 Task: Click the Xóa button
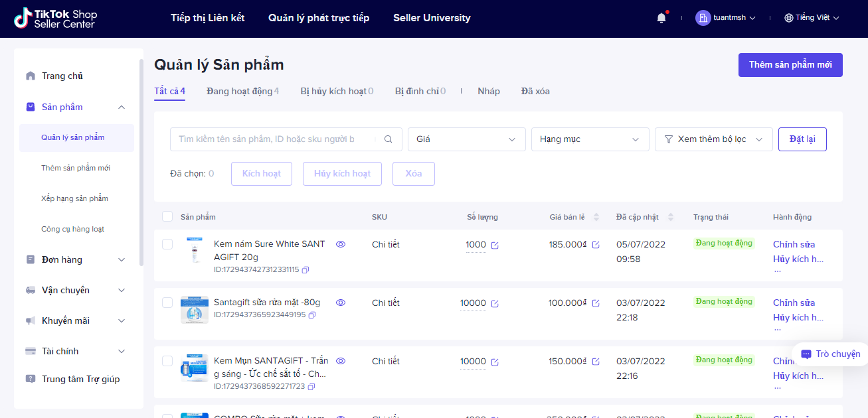tap(414, 174)
